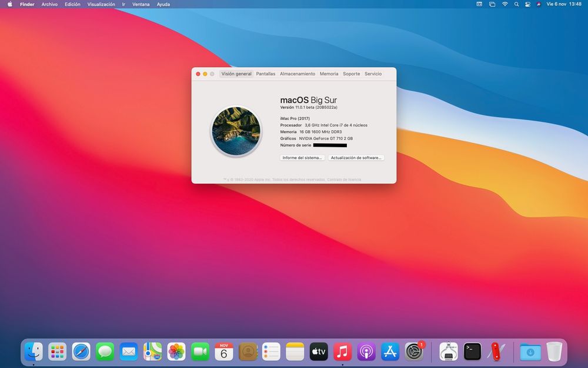Click NVIDIA GeForce GT 710 2 GB text
The width and height of the screenshot is (588, 368).
(326, 138)
